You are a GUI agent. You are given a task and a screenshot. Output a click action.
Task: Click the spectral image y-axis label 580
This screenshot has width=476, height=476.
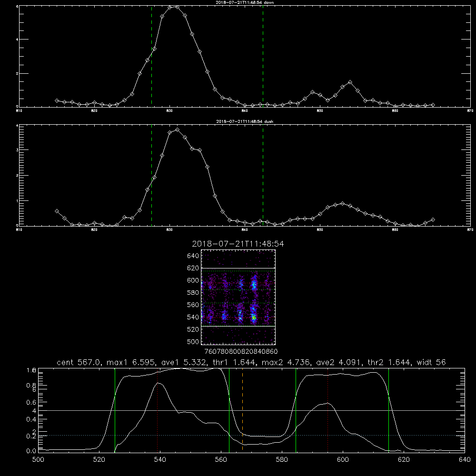click(x=193, y=293)
